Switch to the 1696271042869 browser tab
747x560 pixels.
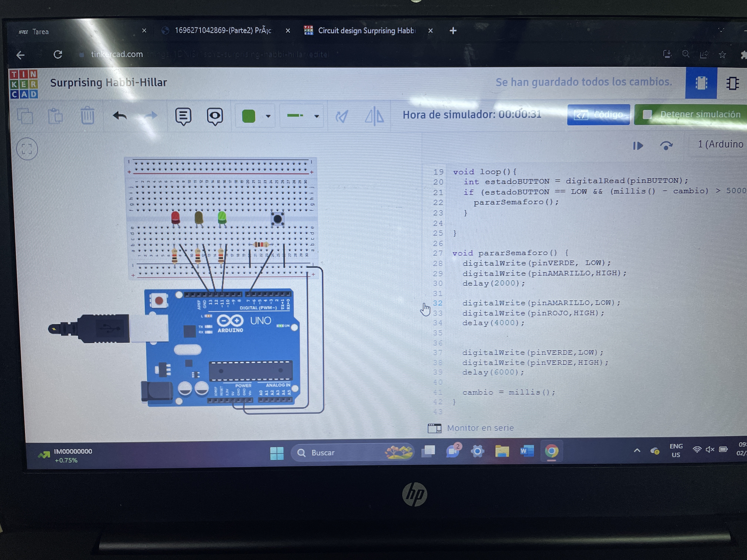(x=223, y=31)
